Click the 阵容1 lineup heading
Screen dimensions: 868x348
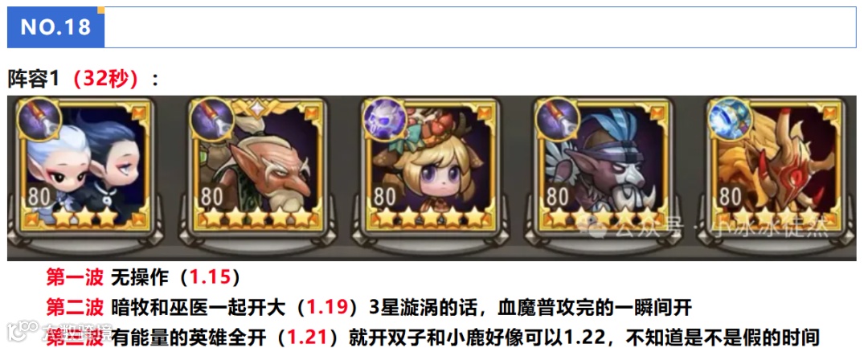(x=33, y=80)
